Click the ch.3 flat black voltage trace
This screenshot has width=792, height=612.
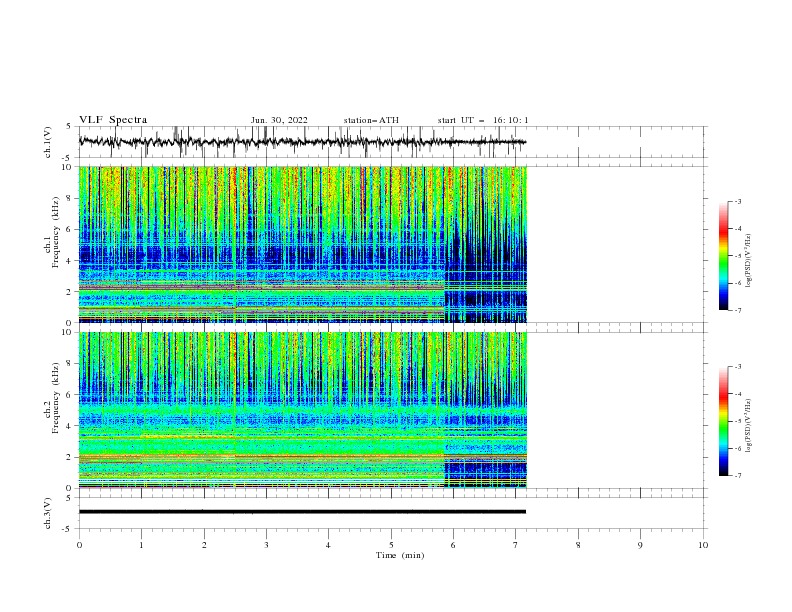[303, 512]
